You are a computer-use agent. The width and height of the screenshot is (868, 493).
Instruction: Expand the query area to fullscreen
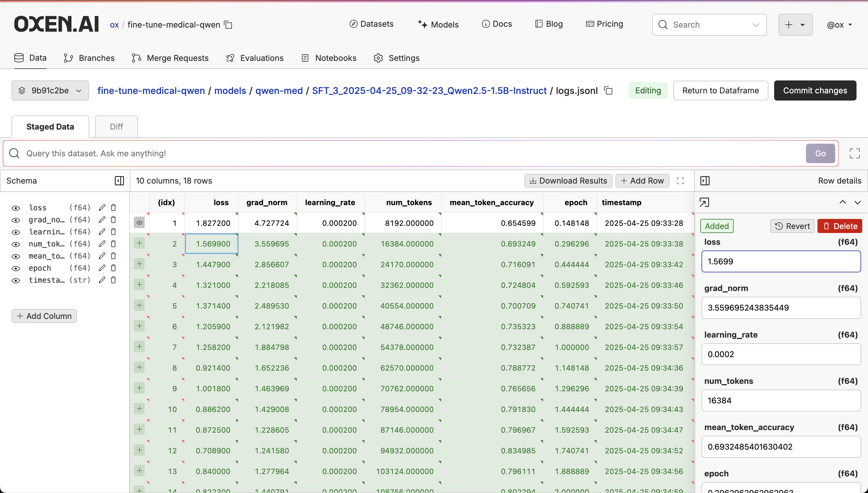point(855,153)
